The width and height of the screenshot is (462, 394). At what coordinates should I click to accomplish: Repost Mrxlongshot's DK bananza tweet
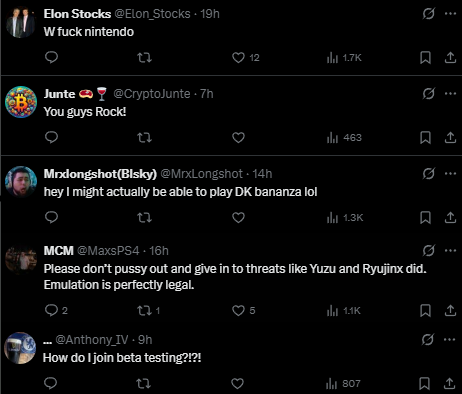(145, 218)
